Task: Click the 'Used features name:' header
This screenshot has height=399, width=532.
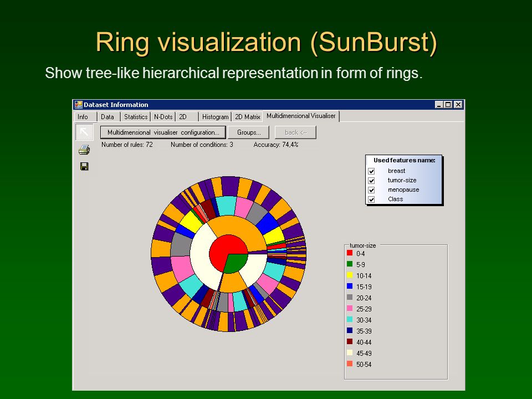Action: 404,160
